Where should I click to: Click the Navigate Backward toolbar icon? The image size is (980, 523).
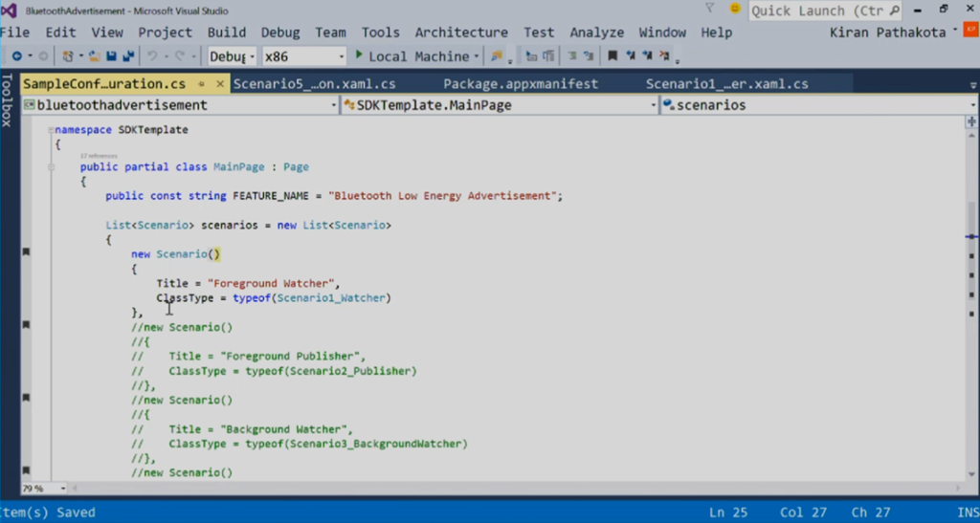(17, 56)
